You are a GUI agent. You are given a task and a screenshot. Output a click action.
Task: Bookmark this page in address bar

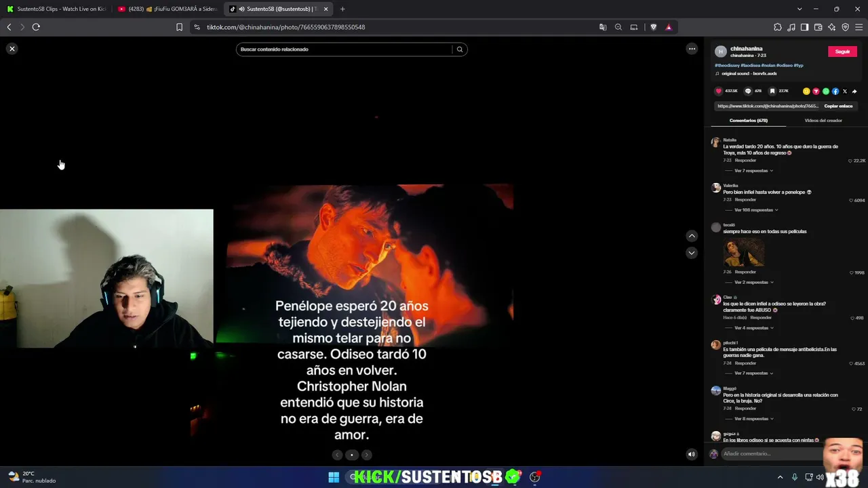[x=179, y=27]
